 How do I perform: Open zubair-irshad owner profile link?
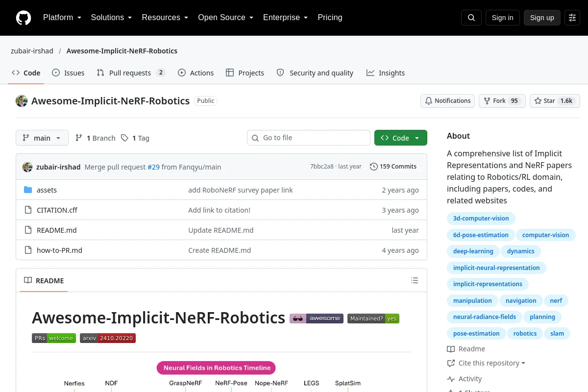pos(32,51)
